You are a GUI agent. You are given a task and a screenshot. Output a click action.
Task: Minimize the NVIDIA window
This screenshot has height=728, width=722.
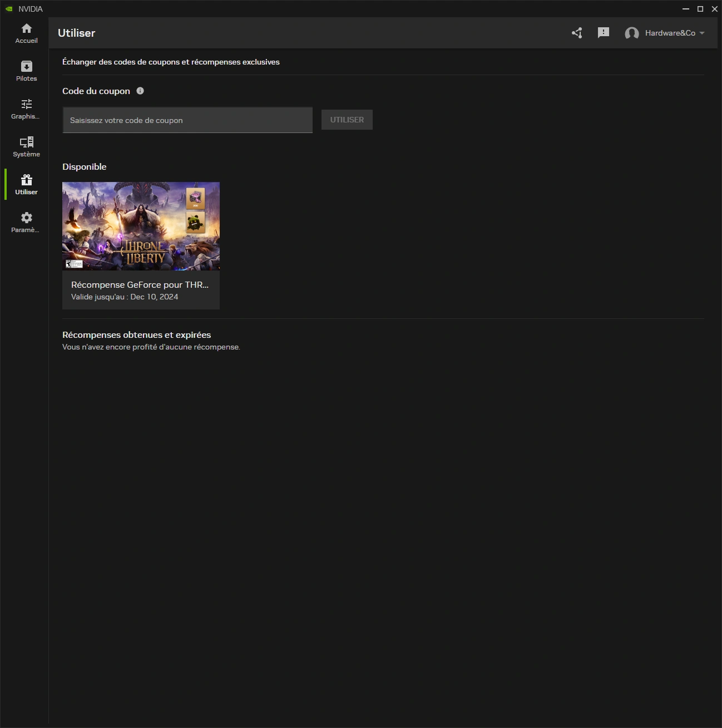tap(686, 9)
